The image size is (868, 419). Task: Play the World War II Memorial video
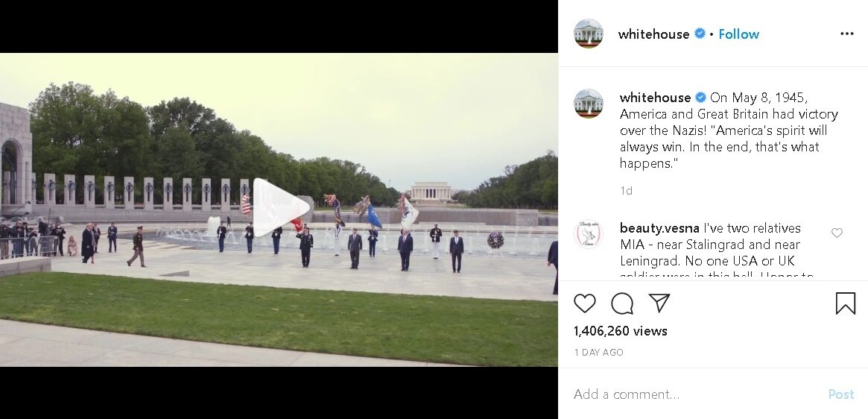coord(281,207)
